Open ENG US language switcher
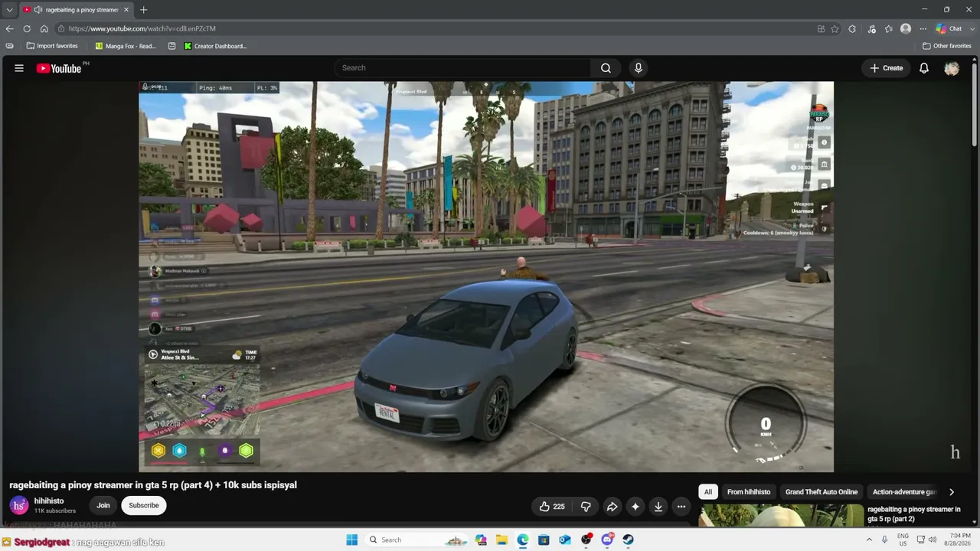 pos(903,540)
